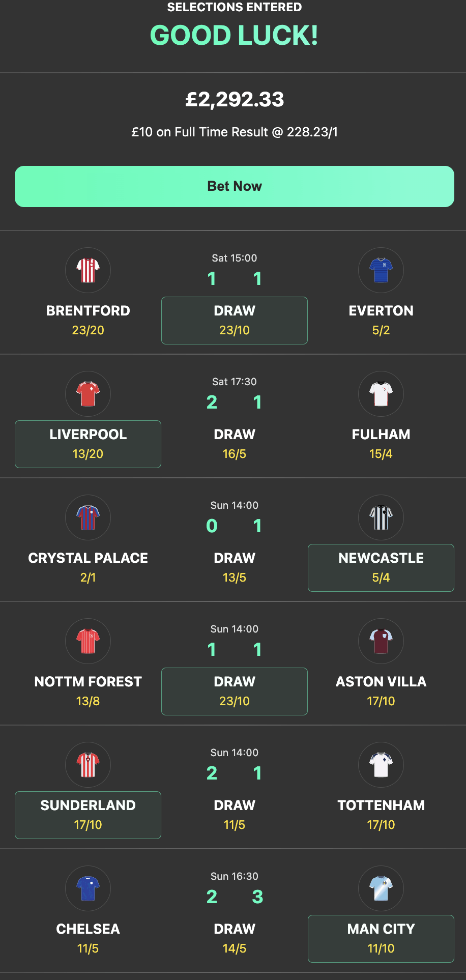
Task: Click the Crystal Palace striped shirt icon
Action: pos(88,517)
